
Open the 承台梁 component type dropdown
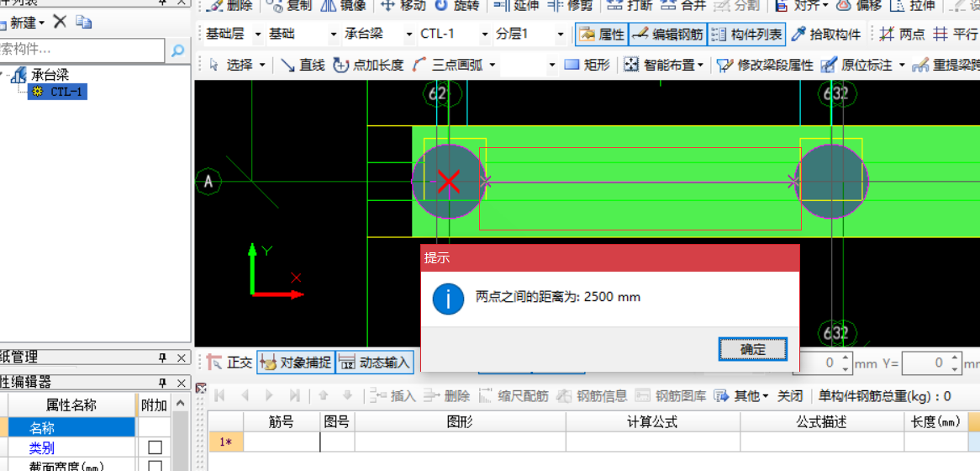[x=409, y=34]
